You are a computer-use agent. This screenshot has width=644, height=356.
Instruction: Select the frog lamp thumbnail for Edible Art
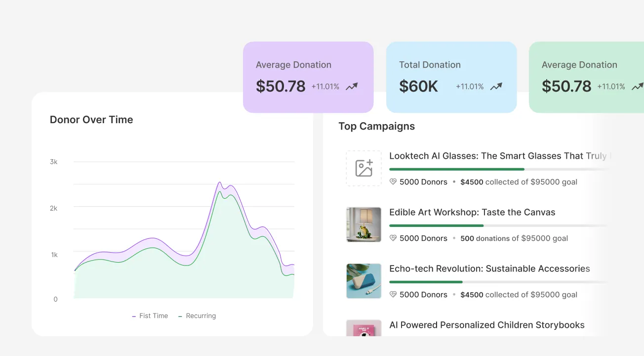pyautogui.click(x=364, y=224)
